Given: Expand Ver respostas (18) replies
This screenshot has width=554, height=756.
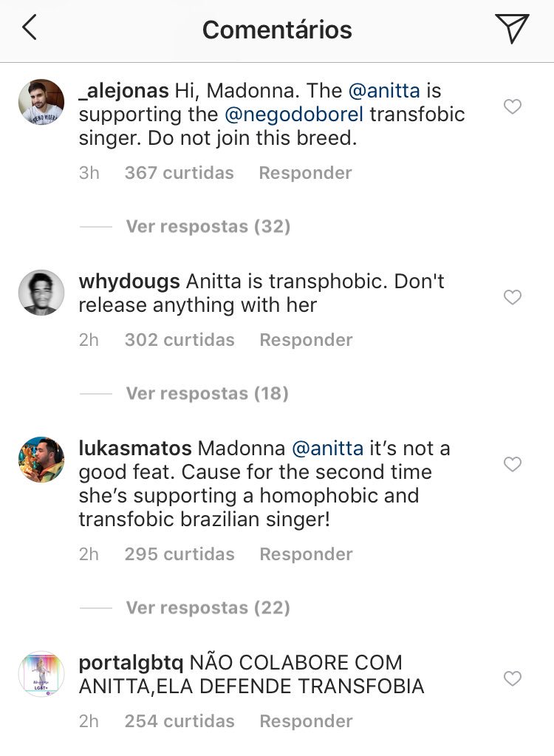Looking at the screenshot, I should pos(207,393).
